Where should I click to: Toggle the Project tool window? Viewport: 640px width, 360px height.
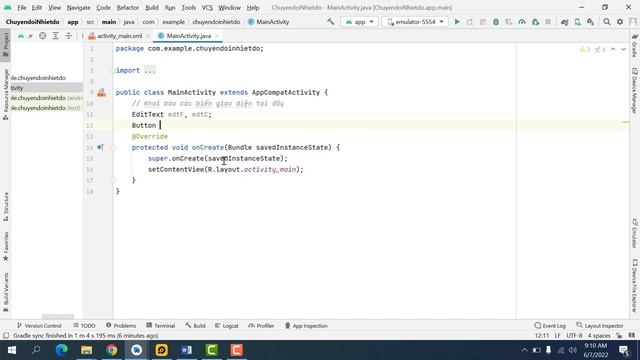point(5,44)
